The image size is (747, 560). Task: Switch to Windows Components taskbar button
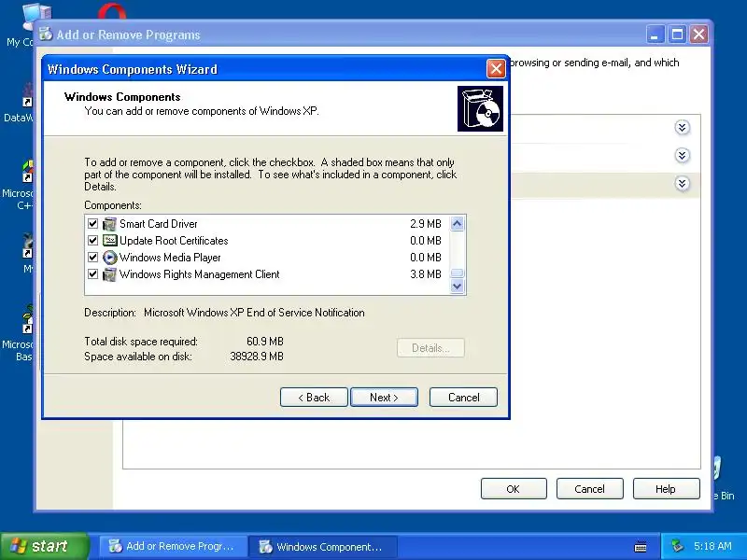pos(324,547)
